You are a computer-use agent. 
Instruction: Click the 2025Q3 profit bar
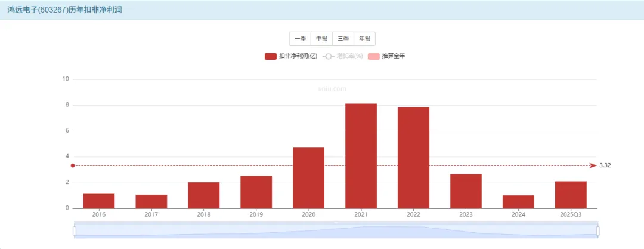(x=571, y=195)
